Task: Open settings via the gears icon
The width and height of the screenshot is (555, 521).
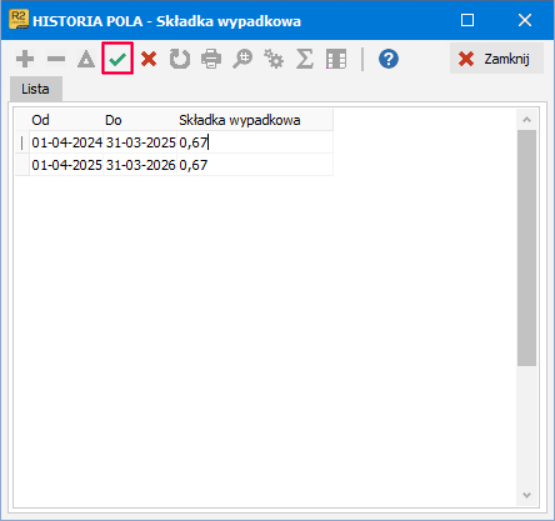Action: pyautogui.click(x=274, y=59)
